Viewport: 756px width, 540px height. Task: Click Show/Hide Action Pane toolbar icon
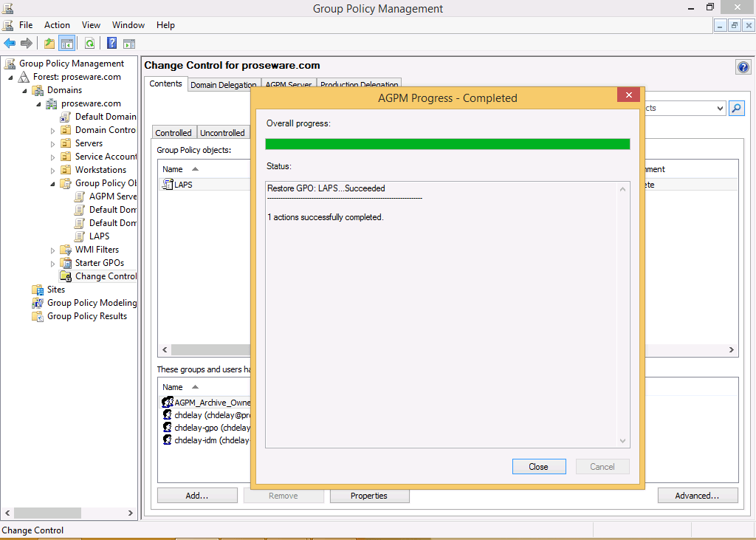coord(129,44)
